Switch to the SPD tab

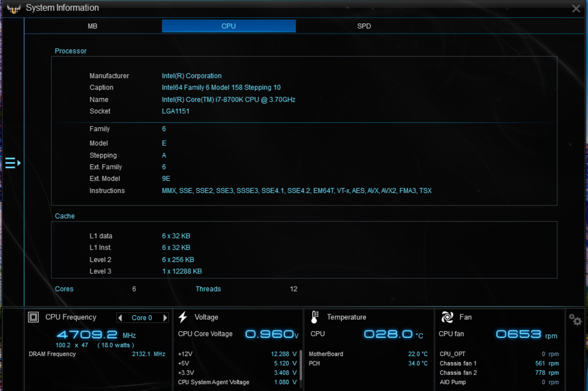tap(364, 26)
